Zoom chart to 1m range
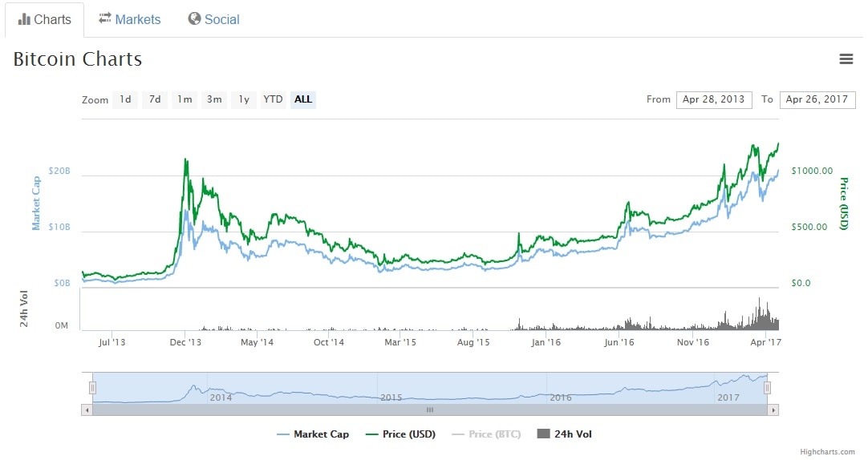The height and width of the screenshot is (460, 868). pyautogui.click(x=185, y=99)
